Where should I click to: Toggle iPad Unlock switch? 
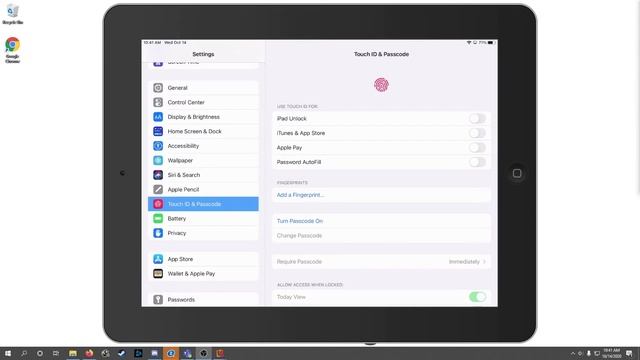[477, 118]
